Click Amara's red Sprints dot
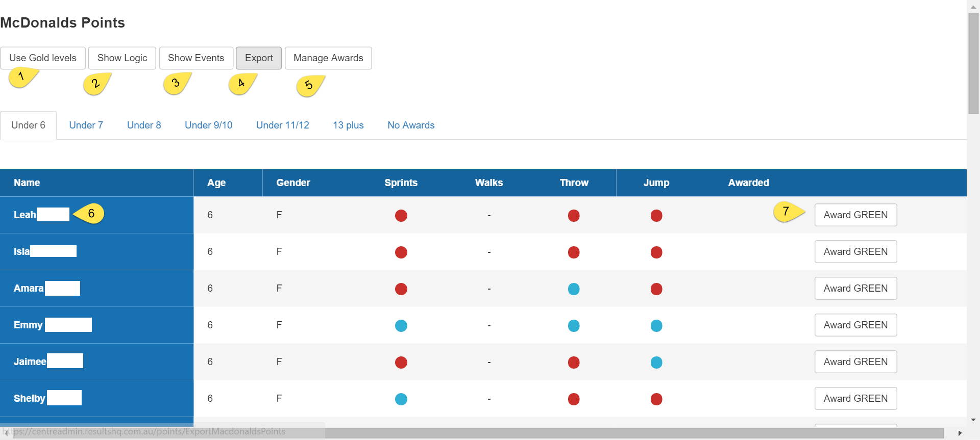The image size is (980, 440). pyautogui.click(x=401, y=289)
